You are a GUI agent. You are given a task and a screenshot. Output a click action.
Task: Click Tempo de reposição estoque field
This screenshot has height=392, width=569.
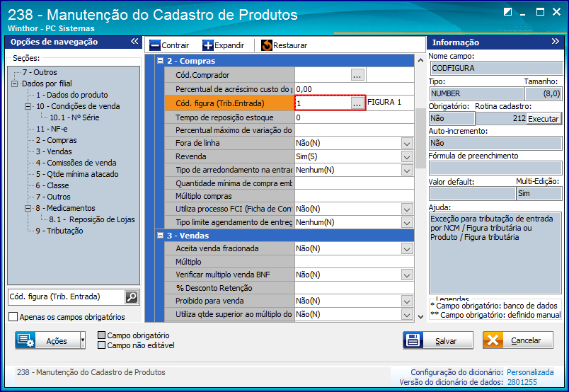tap(354, 117)
